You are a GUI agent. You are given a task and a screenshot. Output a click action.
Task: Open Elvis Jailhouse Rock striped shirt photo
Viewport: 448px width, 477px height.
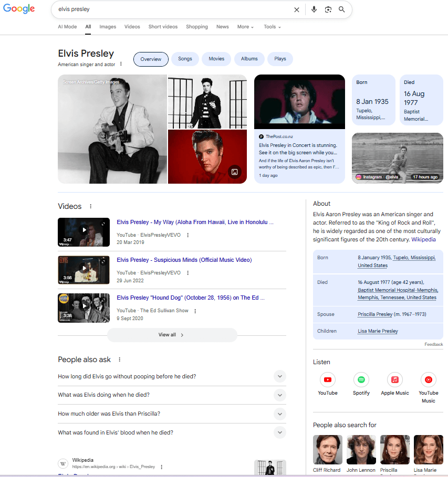pyautogui.click(x=207, y=102)
